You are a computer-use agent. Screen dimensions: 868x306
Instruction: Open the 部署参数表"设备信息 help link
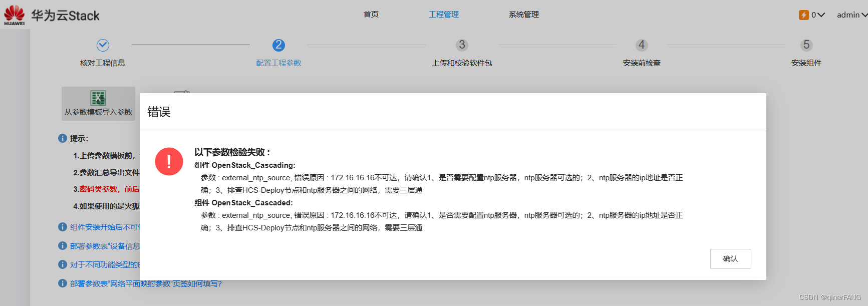[105, 246]
